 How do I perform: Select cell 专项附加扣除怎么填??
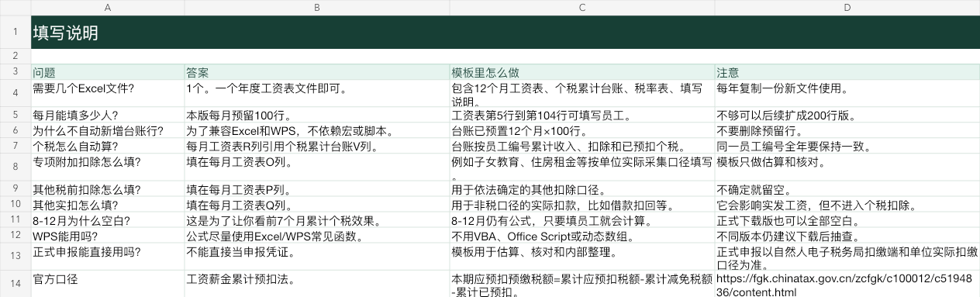108,168
